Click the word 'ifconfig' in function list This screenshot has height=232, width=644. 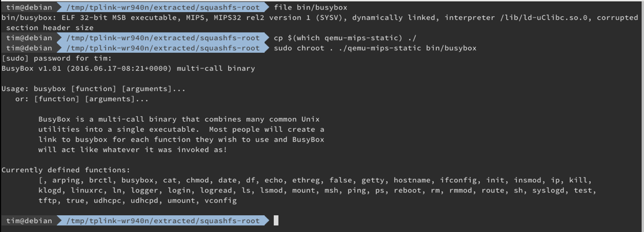click(x=458, y=180)
